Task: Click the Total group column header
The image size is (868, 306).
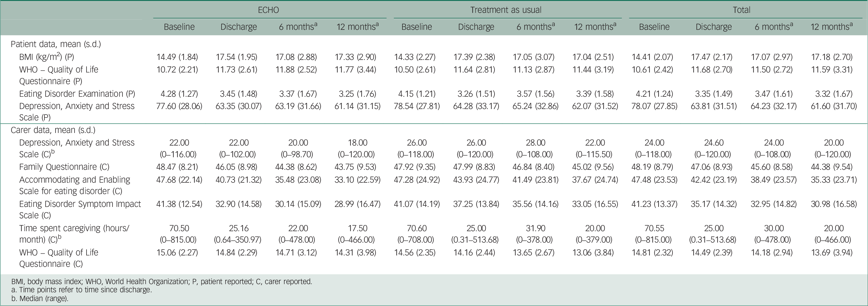Action: [x=741, y=10]
